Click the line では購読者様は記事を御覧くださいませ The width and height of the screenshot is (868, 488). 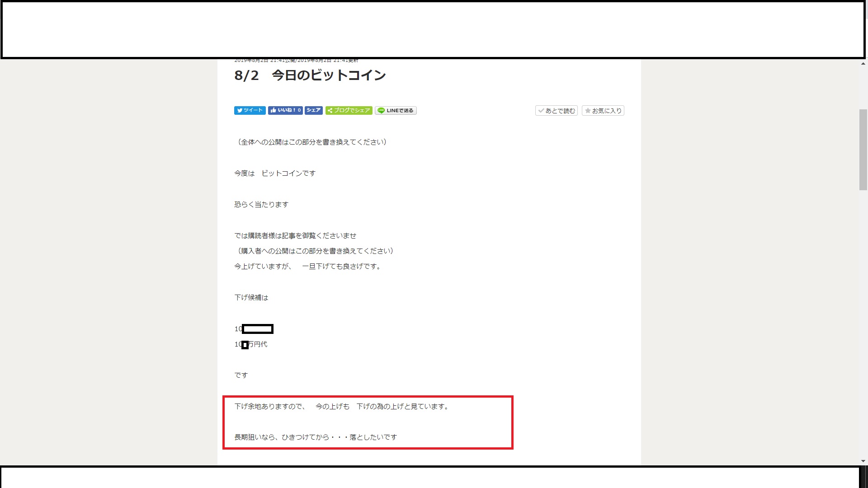point(295,235)
